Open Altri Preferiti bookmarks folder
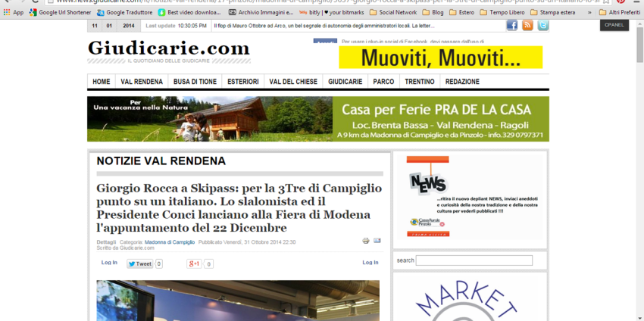The image size is (644, 321). pyautogui.click(x=619, y=12)
